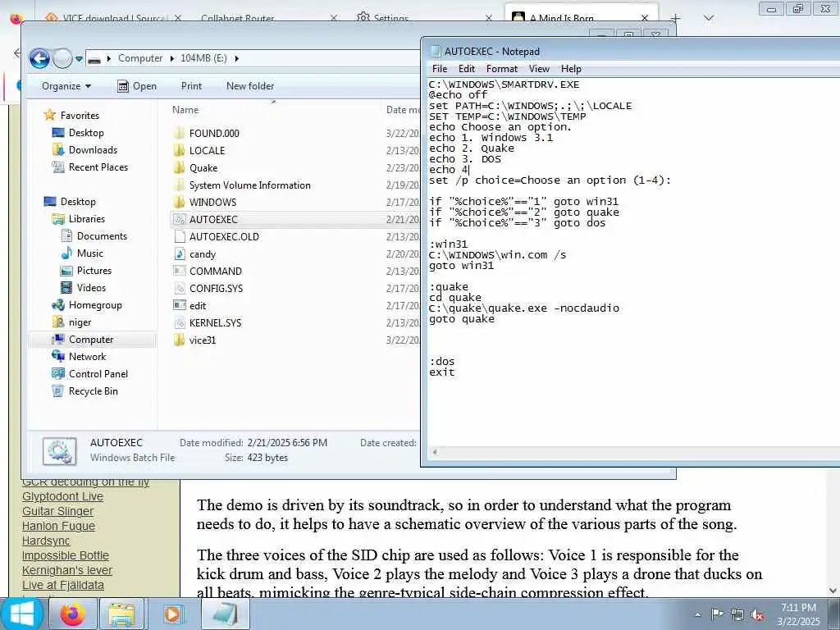The image size is (840, 630).
Task: Select the System Volume Information folder
Action: [249, 185]
